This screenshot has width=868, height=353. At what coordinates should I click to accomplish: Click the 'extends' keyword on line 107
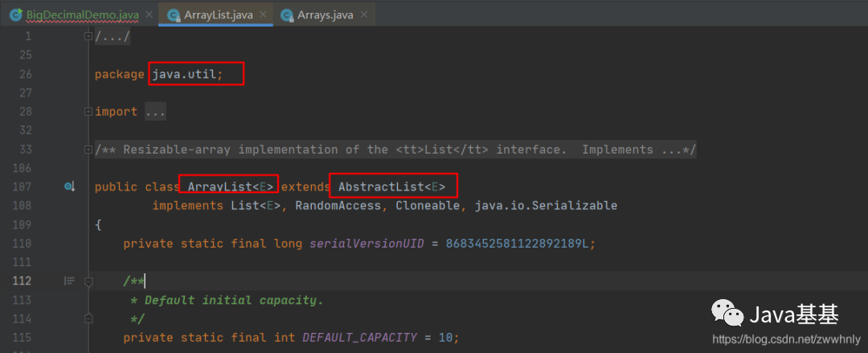306,187
